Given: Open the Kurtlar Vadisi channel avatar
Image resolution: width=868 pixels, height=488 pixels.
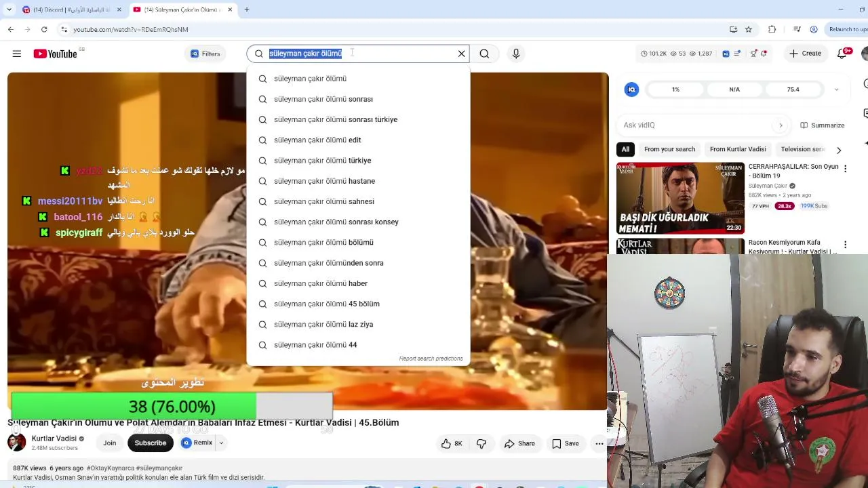Looking at the screenshot, I should tap(16, 443).
